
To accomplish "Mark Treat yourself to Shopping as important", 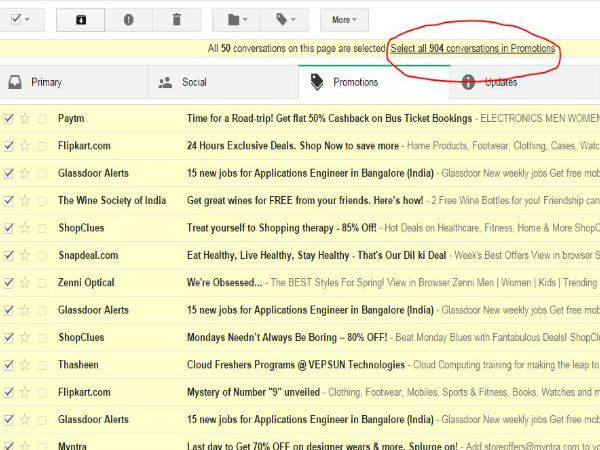I will point(42,228).
